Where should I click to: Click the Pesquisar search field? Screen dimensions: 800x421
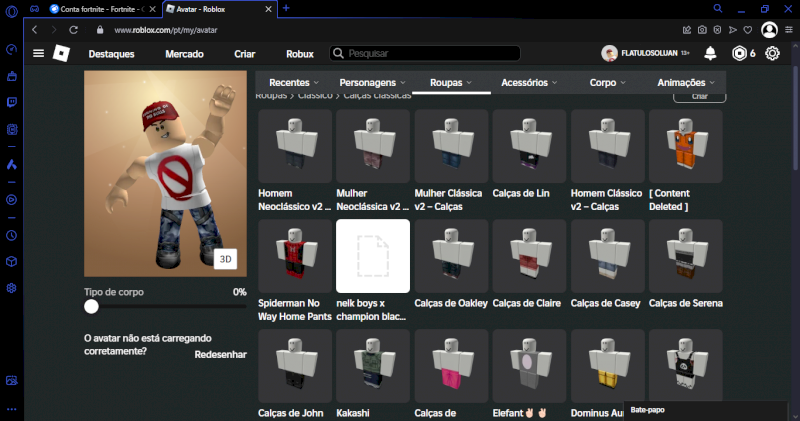tap(430, 53)
